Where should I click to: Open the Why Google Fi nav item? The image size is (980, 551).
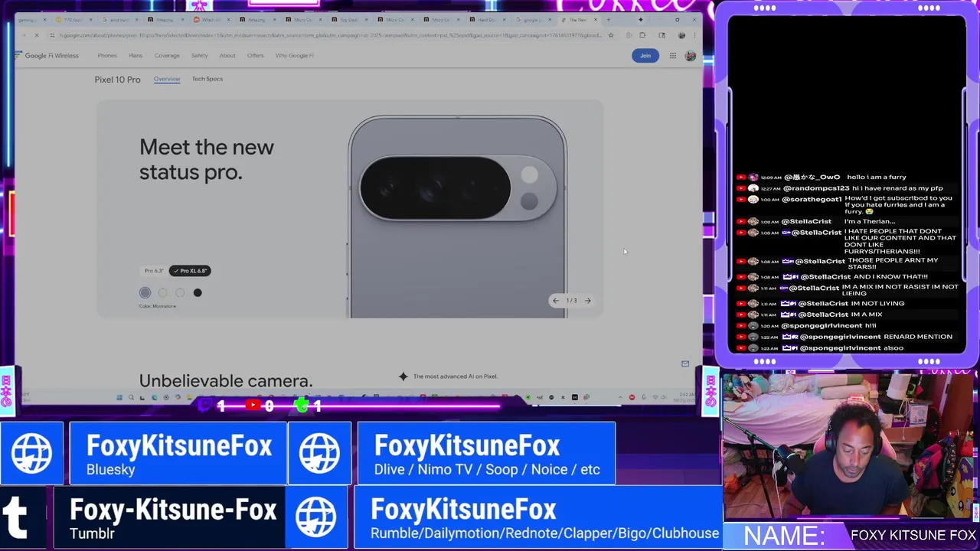click(x=295, y=55)
